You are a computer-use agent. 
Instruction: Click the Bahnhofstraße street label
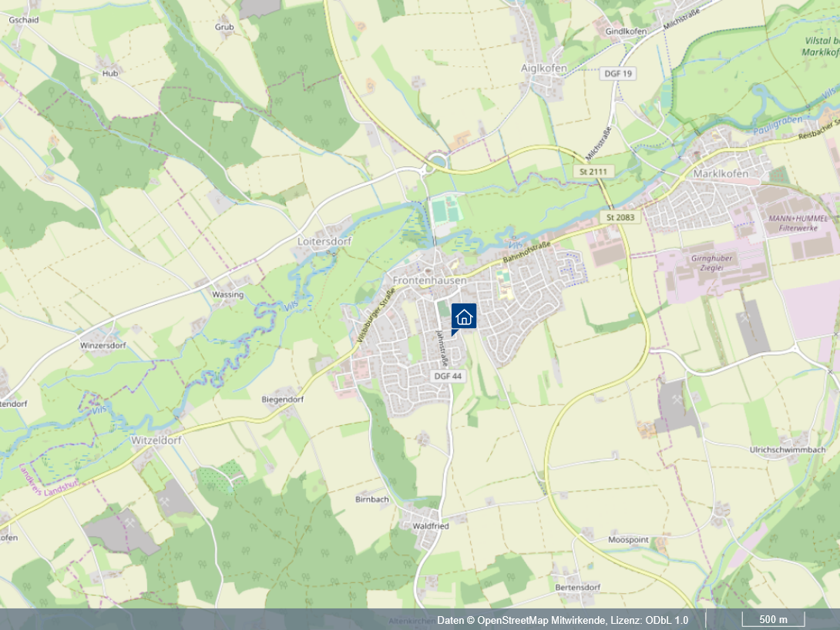point(526,255)
